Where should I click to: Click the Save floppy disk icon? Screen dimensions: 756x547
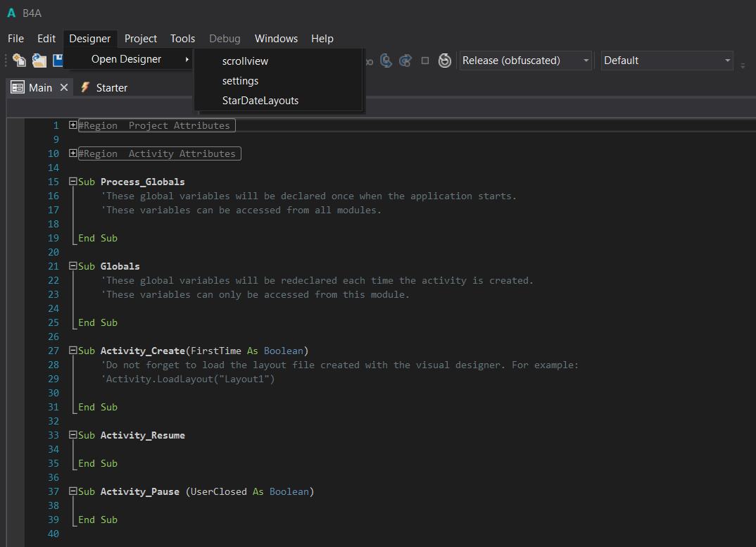[x=58, y=61]
